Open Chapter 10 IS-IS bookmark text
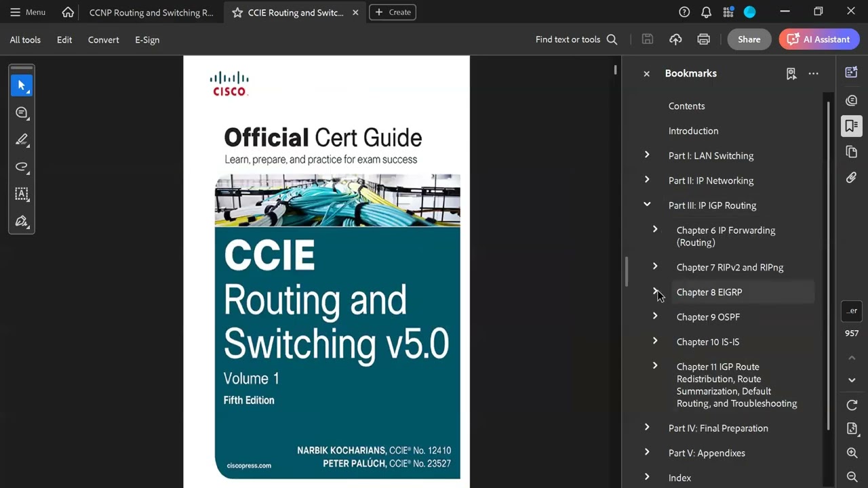 (x=708, y=342)
